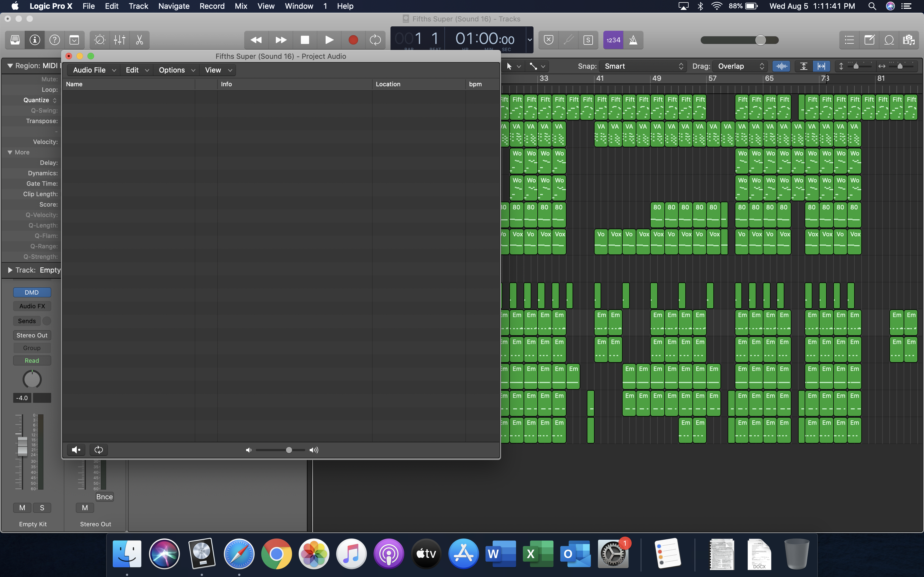The height and width of the screenshot is (577, 924).
Task: Open the Library panel icon
Action: (x=15, y=40)
